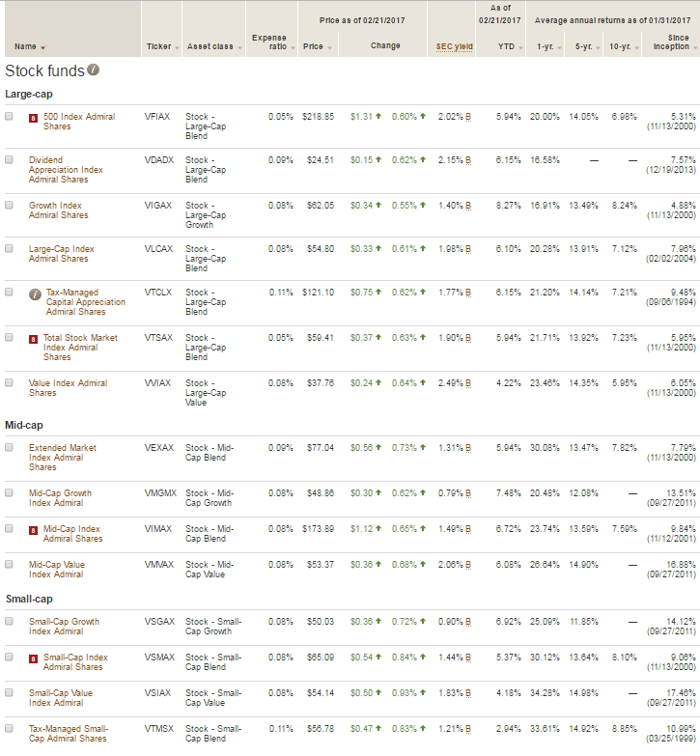The image size is (700, 756).
Task: Sort by Name column arrow
Action: pos(42,47)
